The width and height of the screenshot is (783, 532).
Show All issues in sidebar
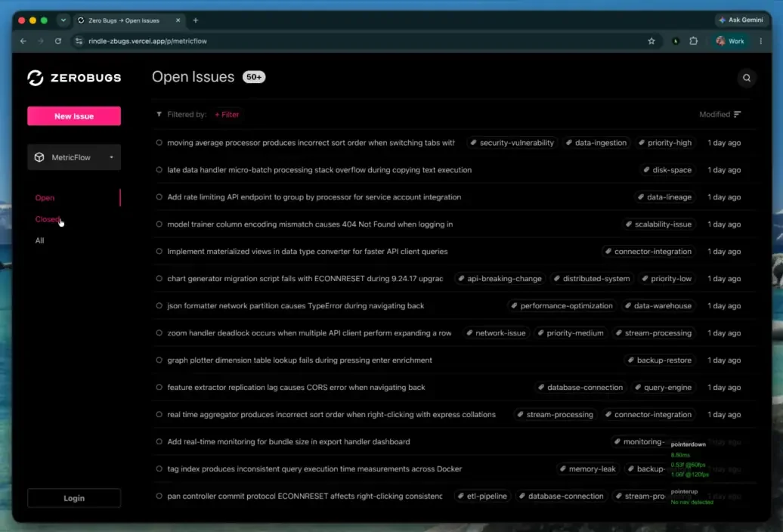(x=39, y=240)
